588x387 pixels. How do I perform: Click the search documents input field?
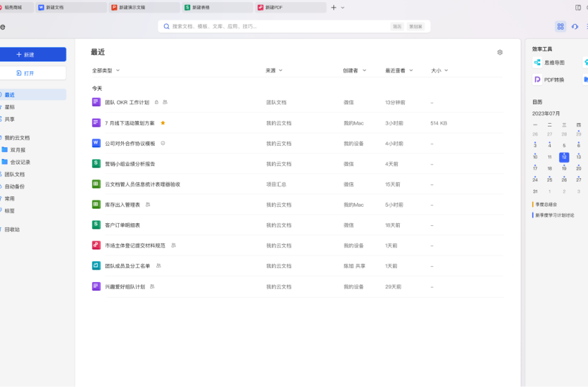click(x=277, y=26)
